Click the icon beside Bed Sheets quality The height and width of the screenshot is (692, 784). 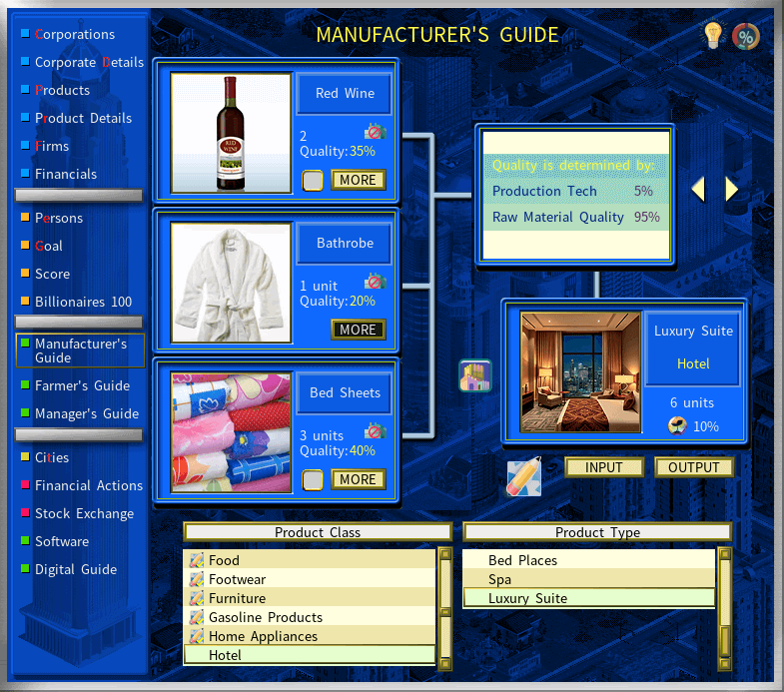click(375, 431)
